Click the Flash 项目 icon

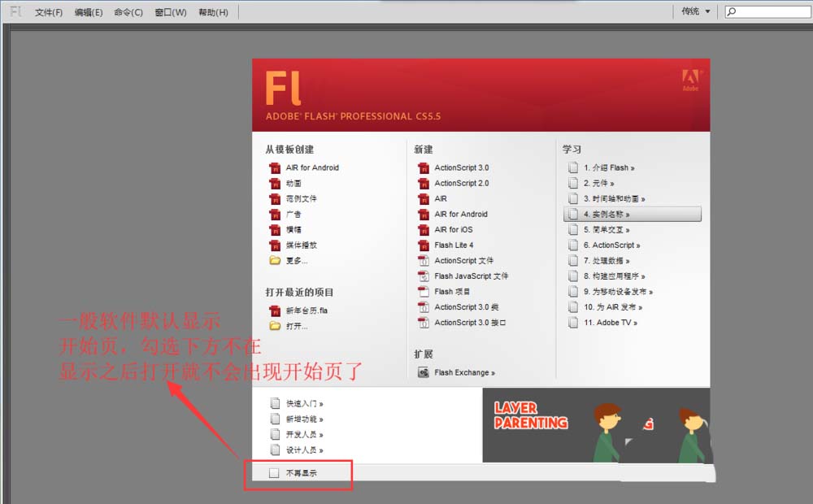[x=424, y=292]
